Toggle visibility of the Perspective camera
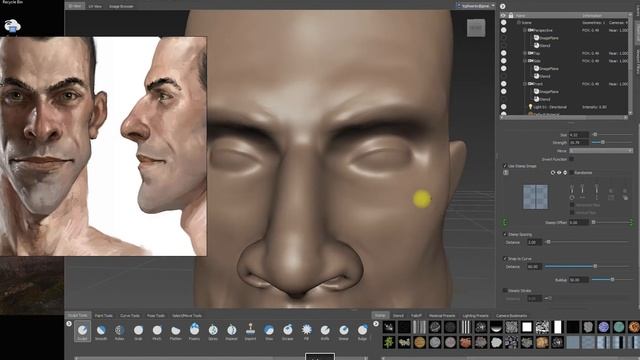The width and height of the screenshot is (640, 360). pos(504,30)
